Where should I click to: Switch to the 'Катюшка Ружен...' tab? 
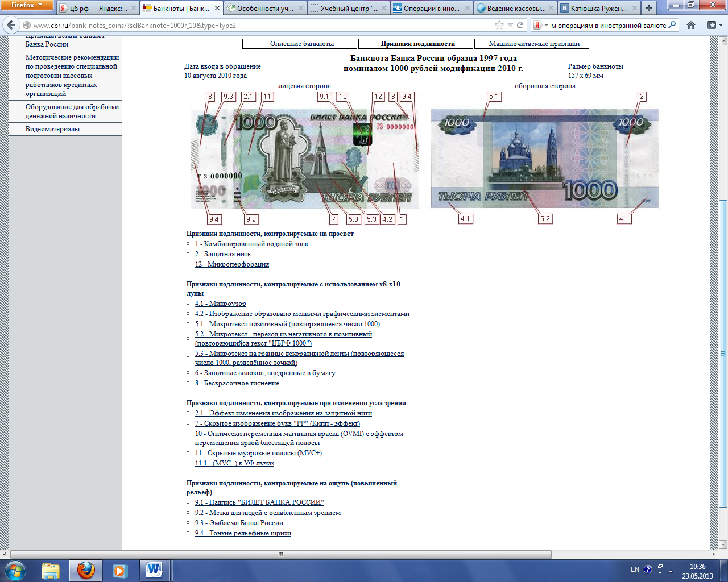click(x=599, y=9)
